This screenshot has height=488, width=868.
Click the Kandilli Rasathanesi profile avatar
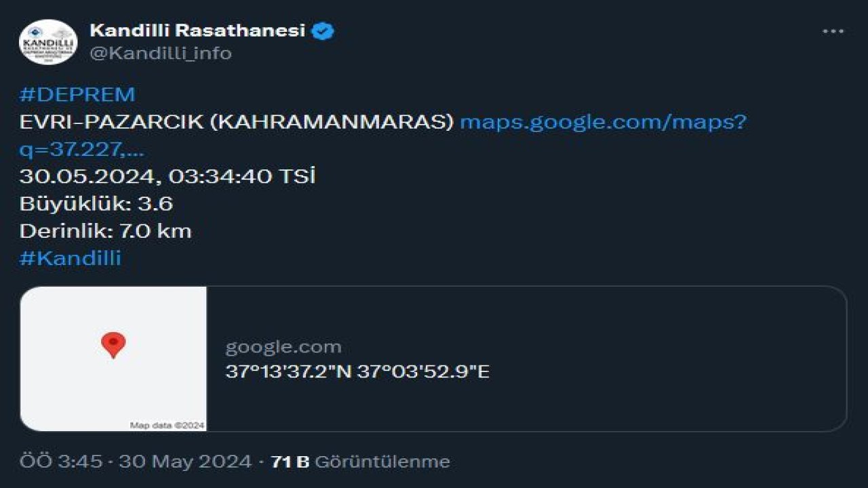[47, 41]
